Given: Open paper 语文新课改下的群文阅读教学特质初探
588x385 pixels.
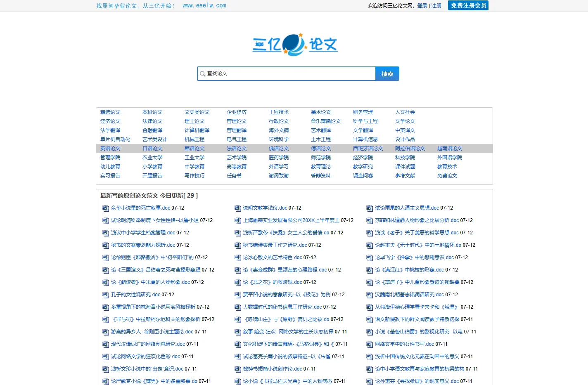Looking at the screenshot, I should pos(417,319).
